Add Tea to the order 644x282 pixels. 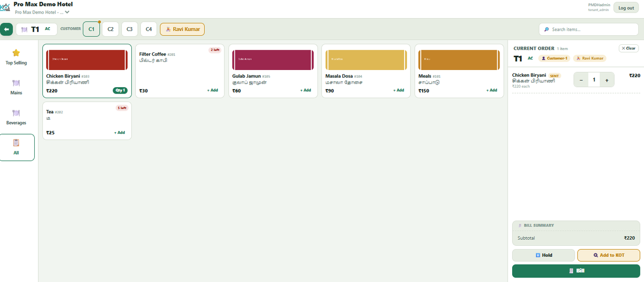(x=119, y=132)
